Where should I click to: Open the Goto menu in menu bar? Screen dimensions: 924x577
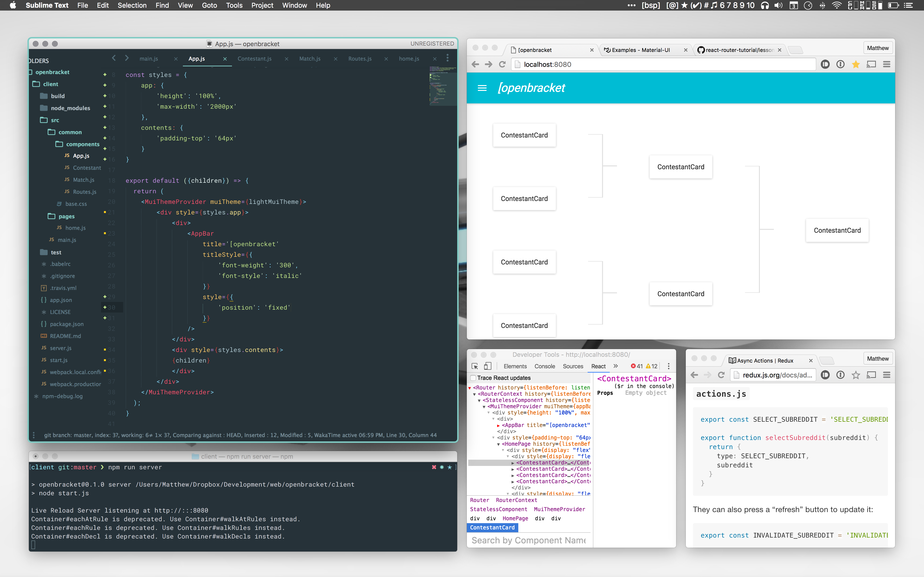(x=209, y=5)
